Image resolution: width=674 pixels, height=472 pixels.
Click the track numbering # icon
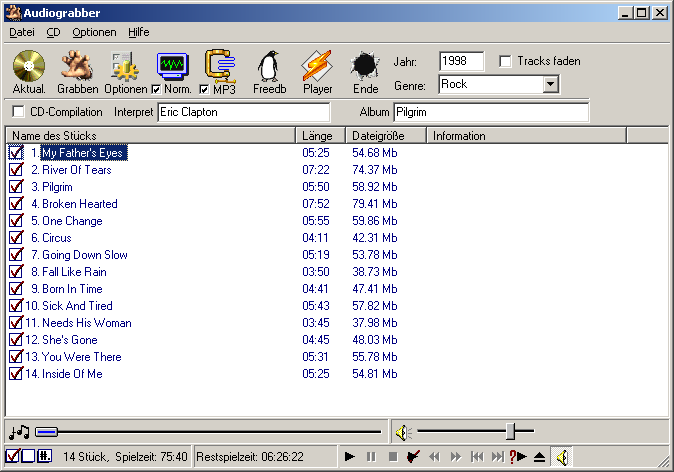point(44,456)
